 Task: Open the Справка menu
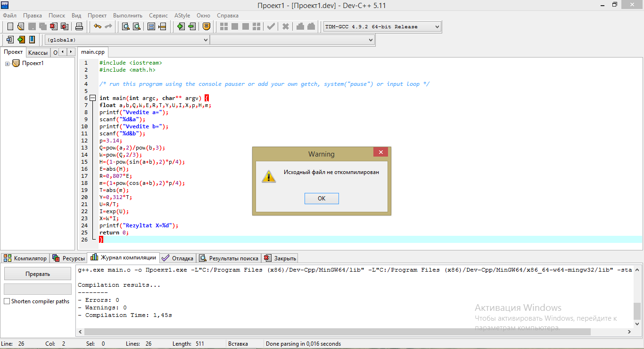[228, 15]
